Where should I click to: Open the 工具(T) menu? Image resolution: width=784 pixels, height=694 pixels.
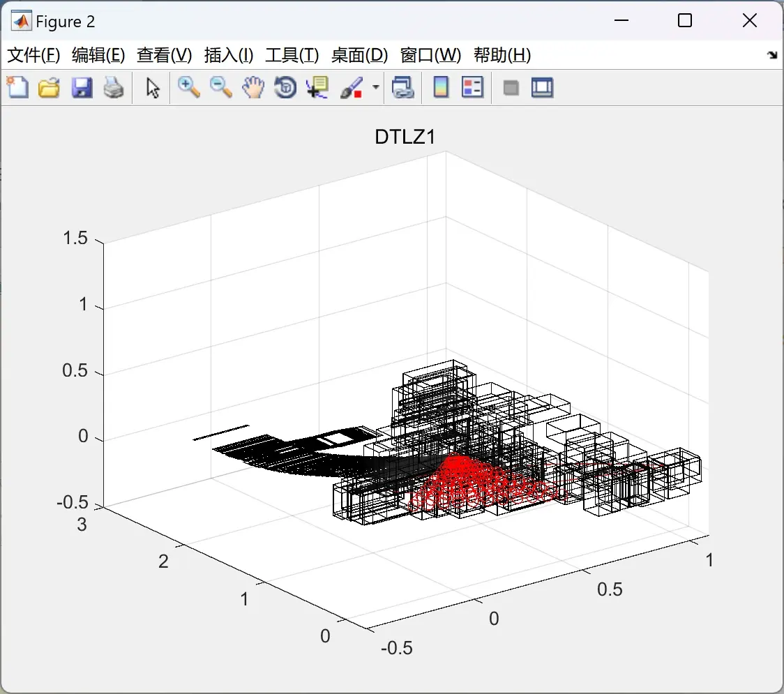pyautogui.click(x=292, y=55)
